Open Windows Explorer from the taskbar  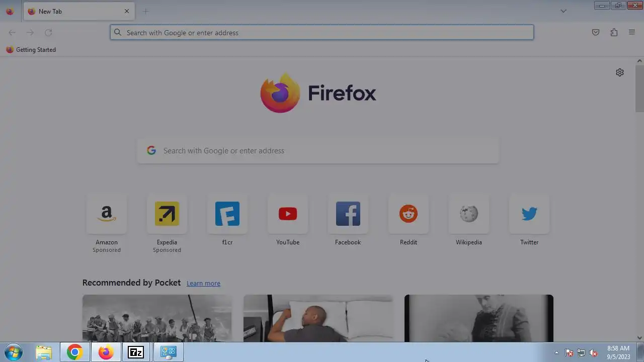(44, 352)
